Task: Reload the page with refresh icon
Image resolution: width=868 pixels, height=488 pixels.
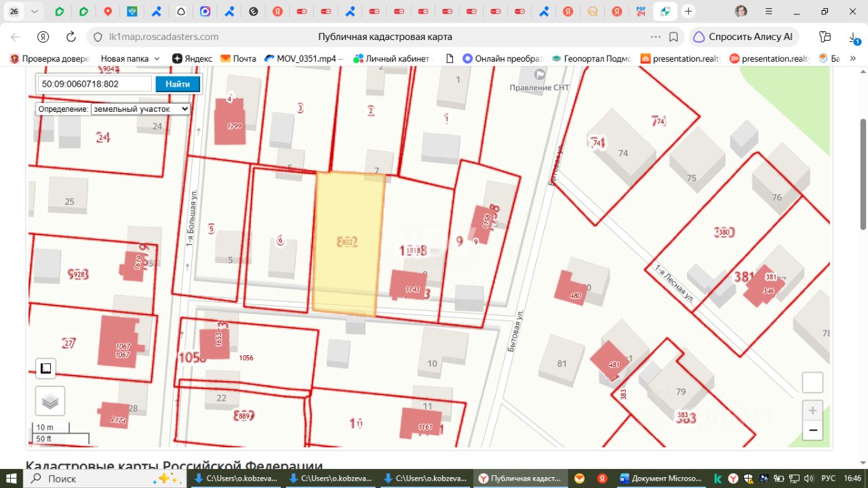Action: coord(71,37)
